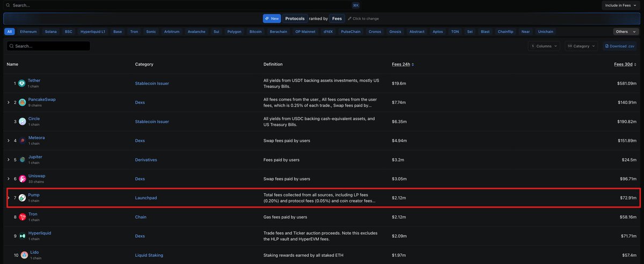The width and height of the screenshot is (644, 264).
Task: Open the Columns dropdown
Action: (544, 46)
